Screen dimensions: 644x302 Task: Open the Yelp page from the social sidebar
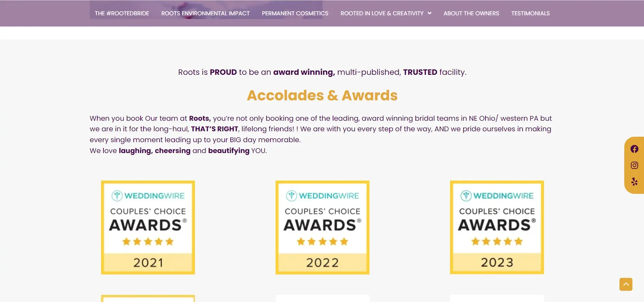click(634, 182)
